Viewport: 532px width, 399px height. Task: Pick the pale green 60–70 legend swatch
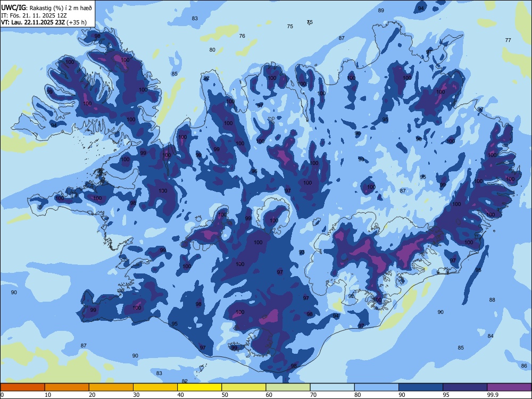pos(288,387)
